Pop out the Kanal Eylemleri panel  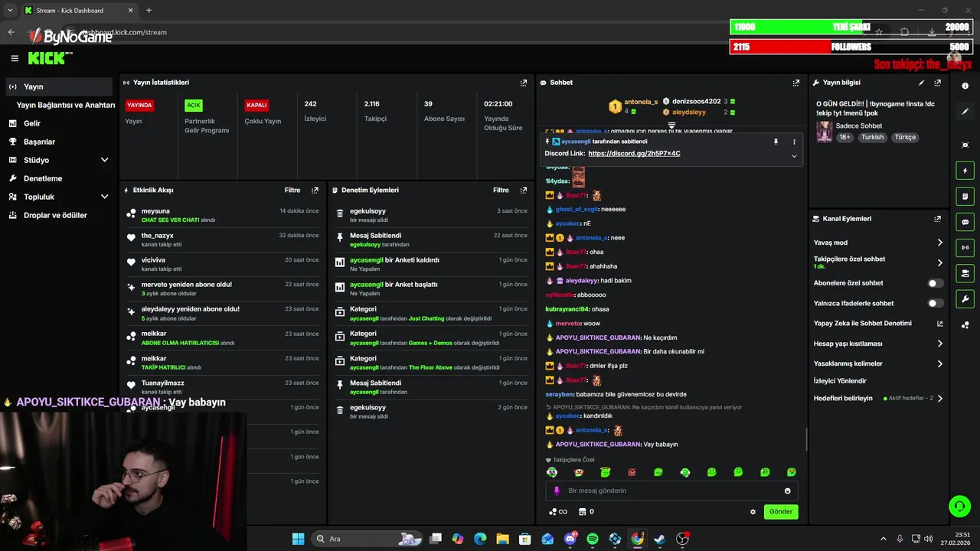[x=937, y=219]
